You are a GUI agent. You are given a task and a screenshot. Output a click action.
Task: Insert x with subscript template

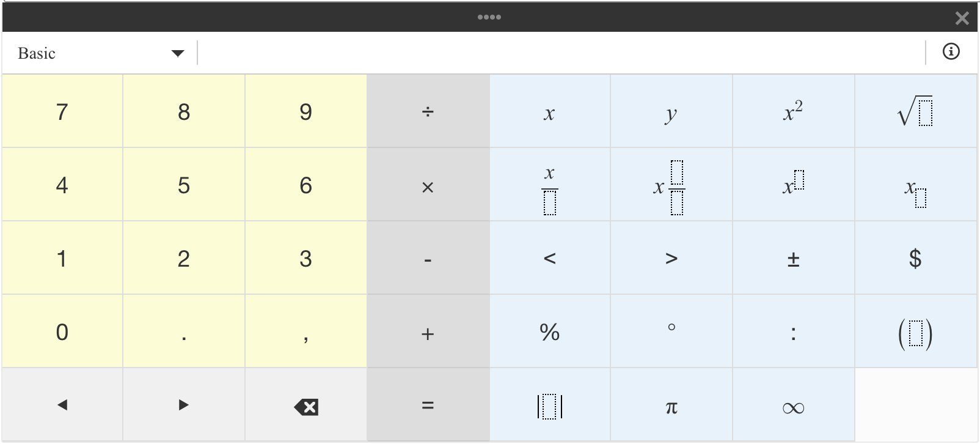[x=915, y=185]
